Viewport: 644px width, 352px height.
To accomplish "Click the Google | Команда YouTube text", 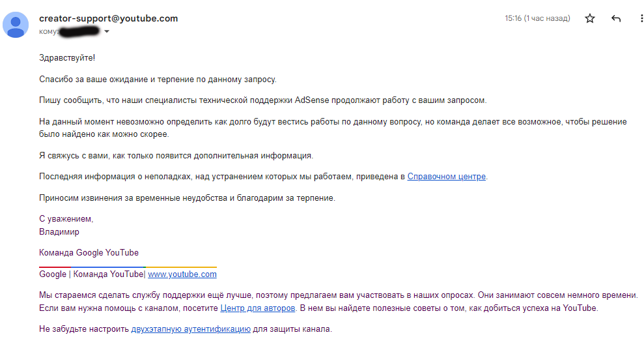I will point(91,274).
